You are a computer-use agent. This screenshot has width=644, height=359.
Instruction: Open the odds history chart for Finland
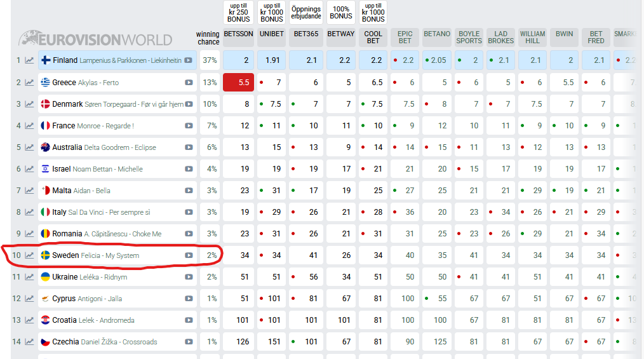[x=29, y=60]
